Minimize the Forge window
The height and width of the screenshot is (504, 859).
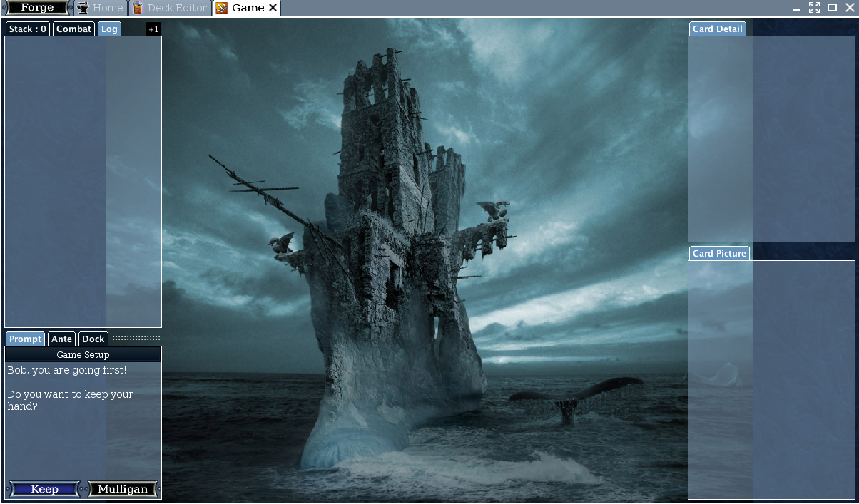click(797, 8)
